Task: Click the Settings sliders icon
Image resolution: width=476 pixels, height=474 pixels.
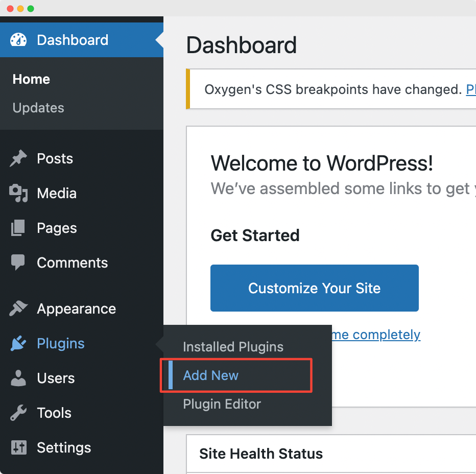Action: pos(19,447)
